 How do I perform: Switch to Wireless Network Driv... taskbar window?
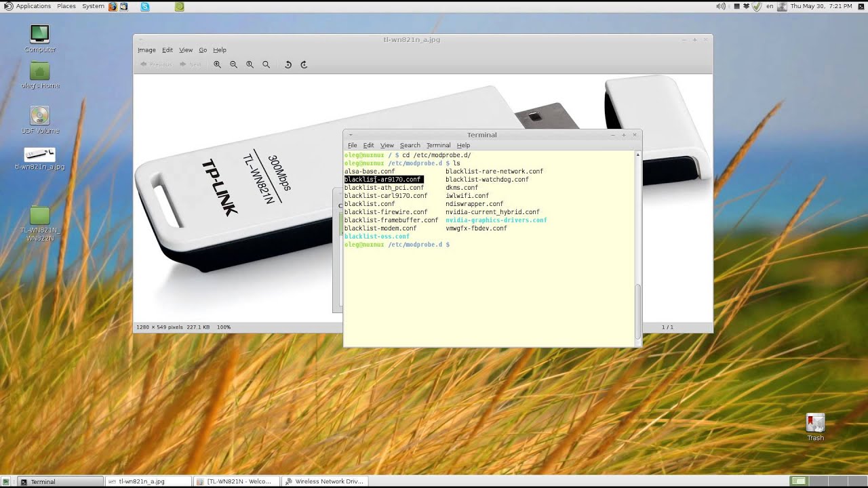pos(325,481)
